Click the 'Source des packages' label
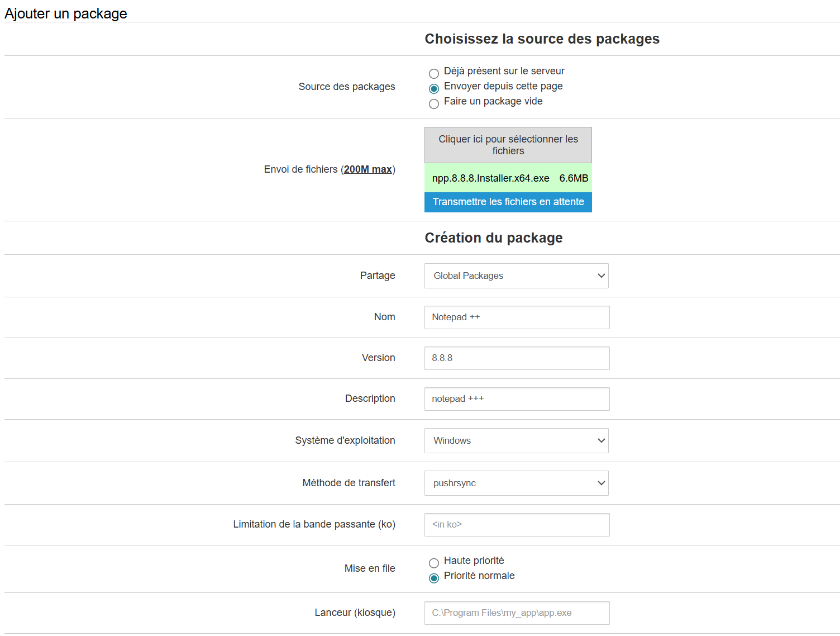The width and height of the screenshot is (840, 636). (x=346, y=87)
